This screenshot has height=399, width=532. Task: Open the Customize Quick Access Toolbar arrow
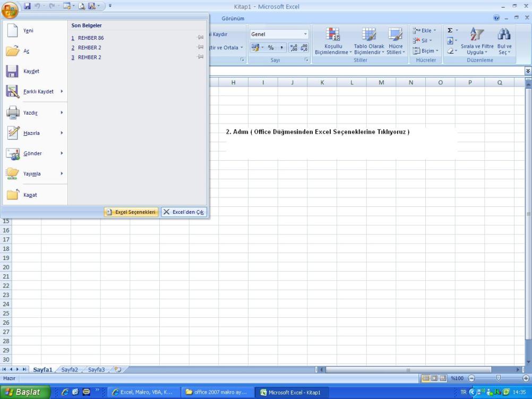point(110,6)
